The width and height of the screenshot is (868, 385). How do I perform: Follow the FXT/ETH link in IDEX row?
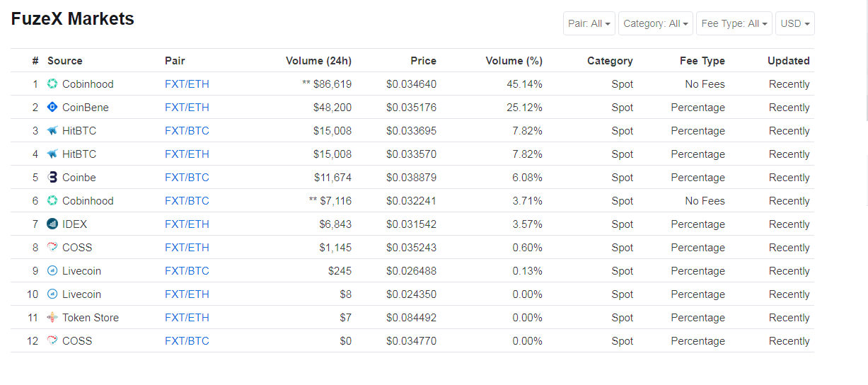187,224
